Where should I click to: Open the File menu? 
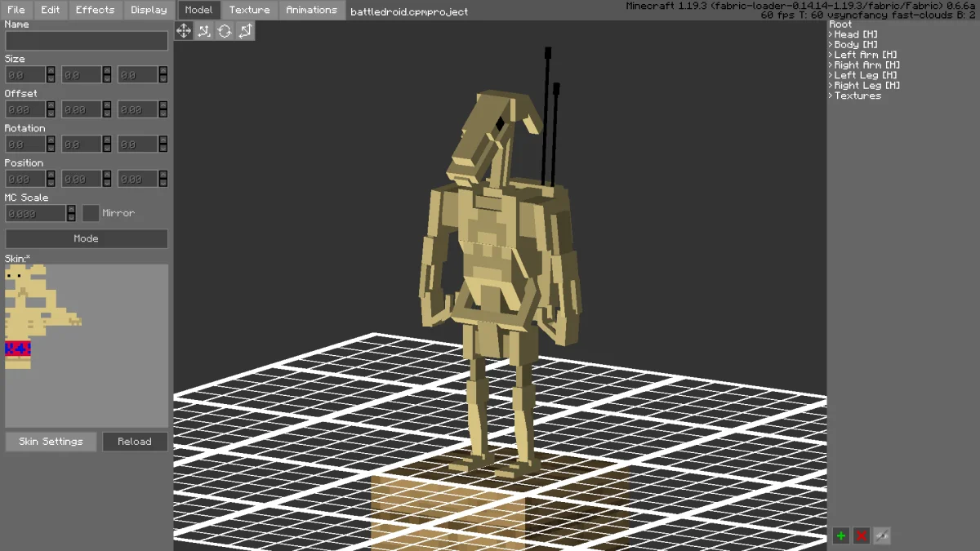16,10
